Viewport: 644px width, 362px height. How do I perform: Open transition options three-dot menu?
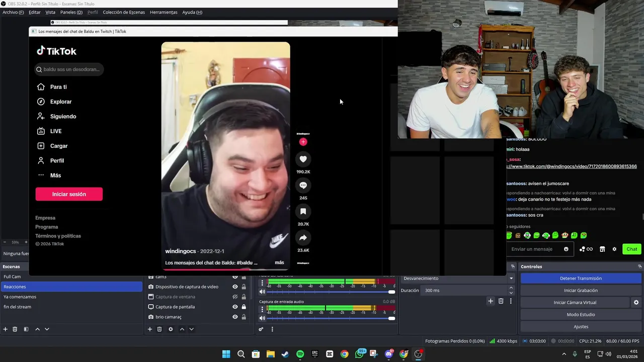coord(511,301)
